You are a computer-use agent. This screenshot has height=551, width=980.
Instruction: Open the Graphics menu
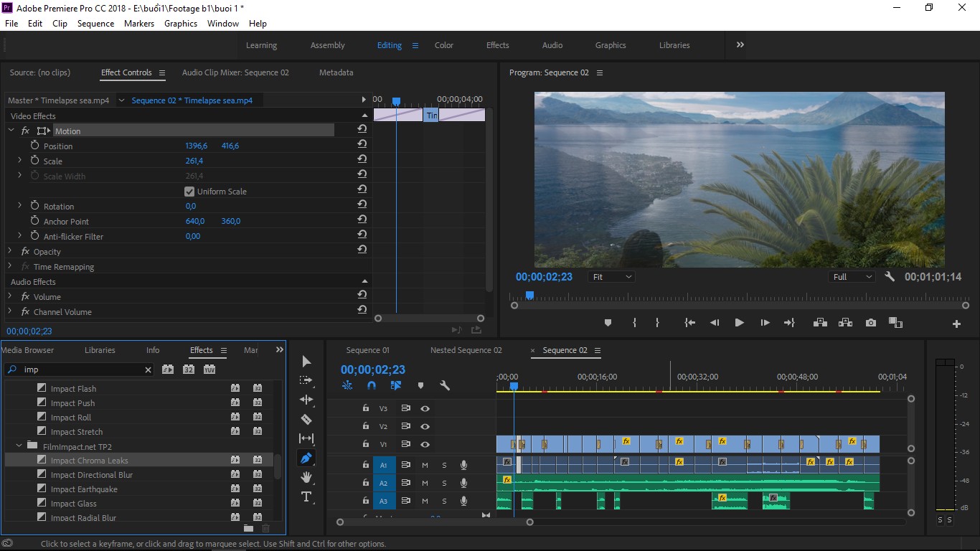pyautogui.click(x=181, y=24)
